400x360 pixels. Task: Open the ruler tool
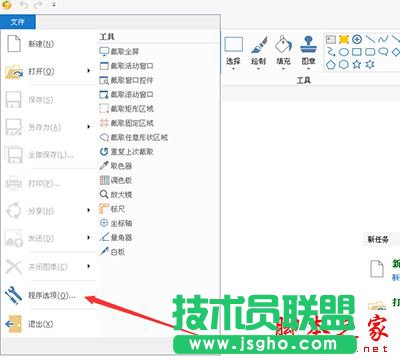[x=112, y=209]
